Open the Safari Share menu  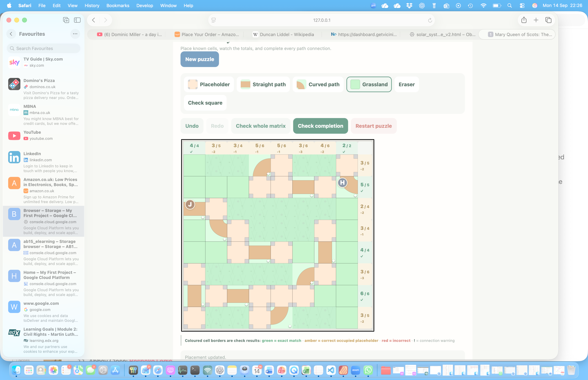pyautogui.click(x=524, y=20)
